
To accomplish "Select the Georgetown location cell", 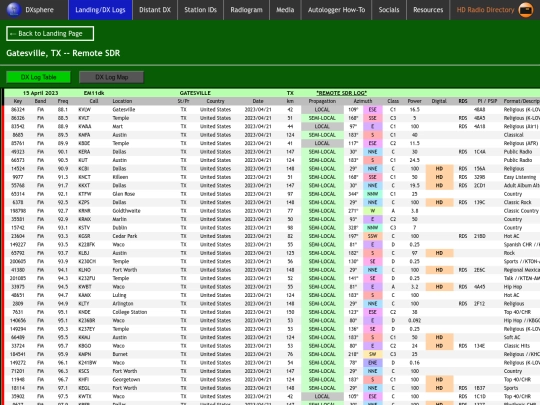I will point(126,380).
